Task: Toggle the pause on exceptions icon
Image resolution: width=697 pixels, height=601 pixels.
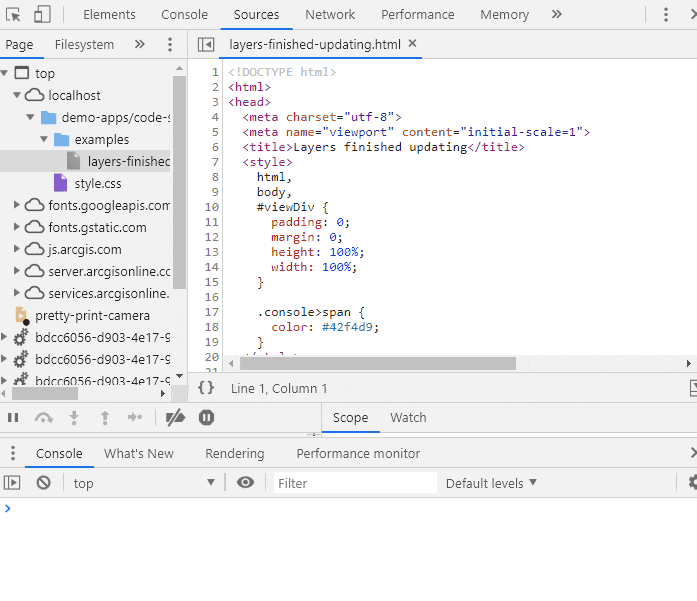Action: (x=206, y=417)
